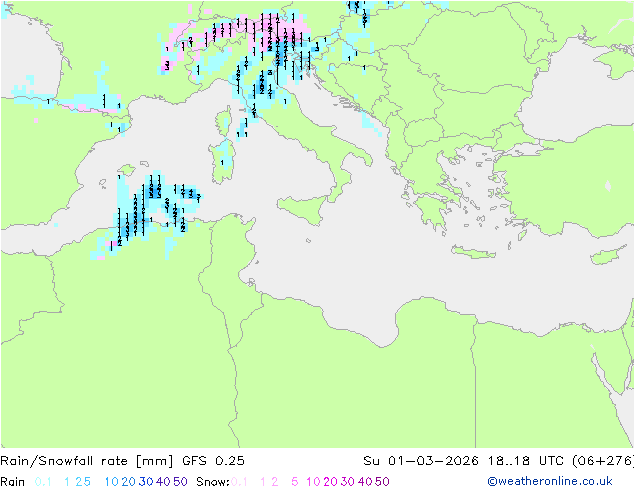The width and height of the screenshot is (634, 490).
Task: Click the '18..18 UTC' time text
Action: pos(527,461)
